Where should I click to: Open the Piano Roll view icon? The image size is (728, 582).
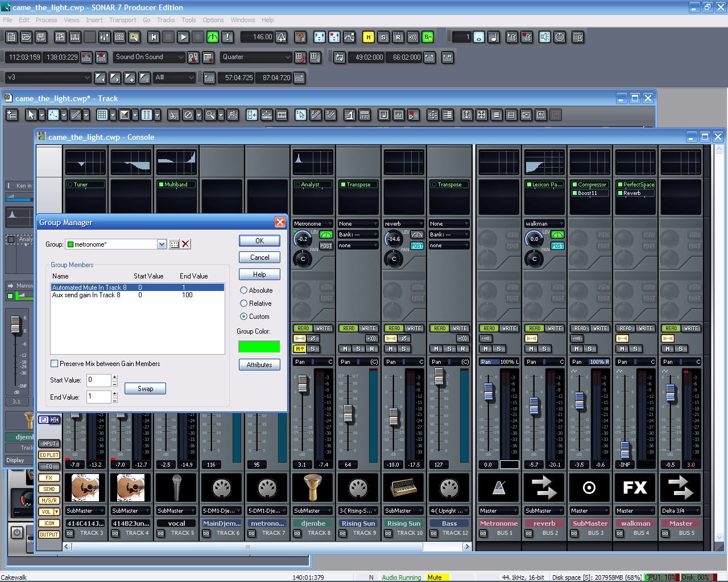[x=75, y=37]
